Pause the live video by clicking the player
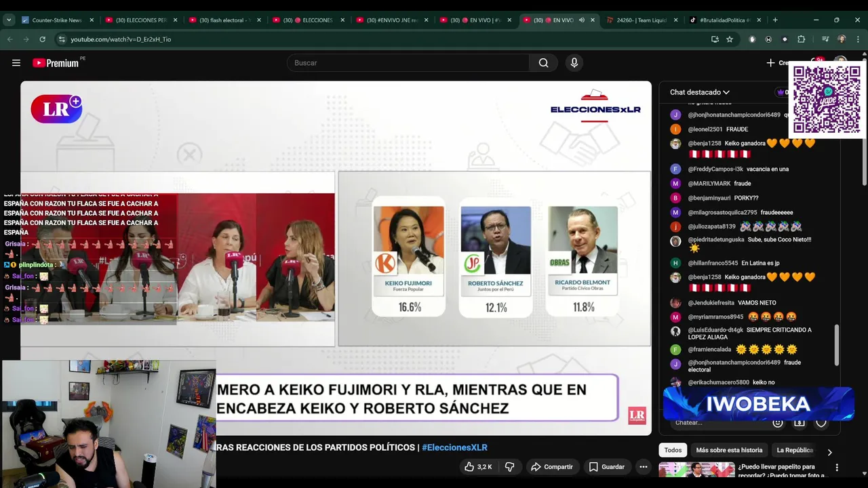The width and height of the screenshot is (868, 488). pos(336,258)
